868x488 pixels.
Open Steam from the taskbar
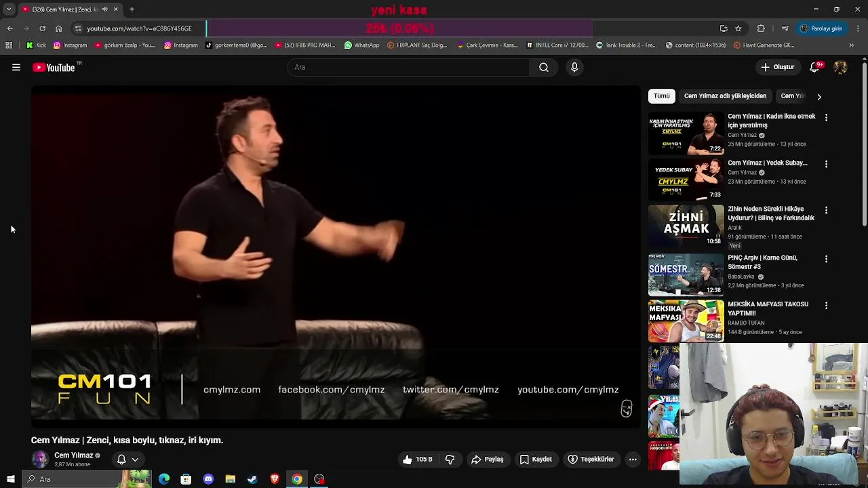click(252, 479)
